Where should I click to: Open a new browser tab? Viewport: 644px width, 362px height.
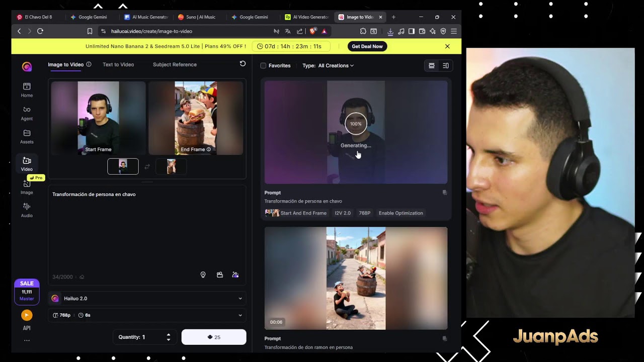(393, 17)
